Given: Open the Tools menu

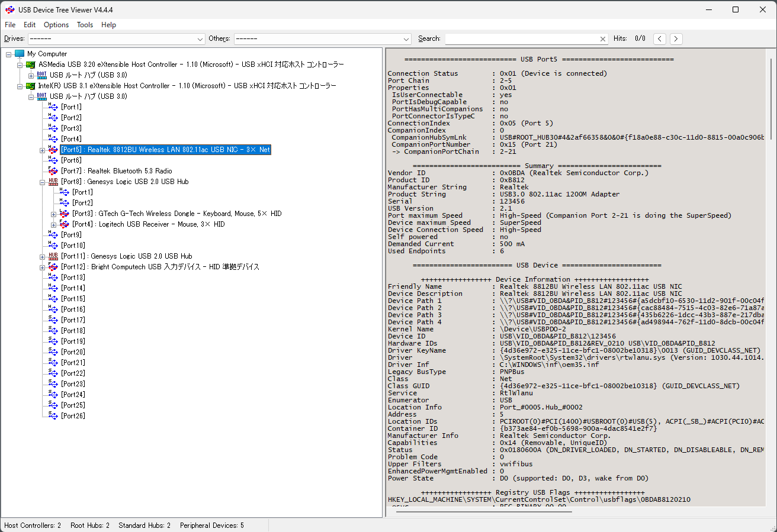Looking at the screenshot, I should pyautogui.click(x=85, y=25).
